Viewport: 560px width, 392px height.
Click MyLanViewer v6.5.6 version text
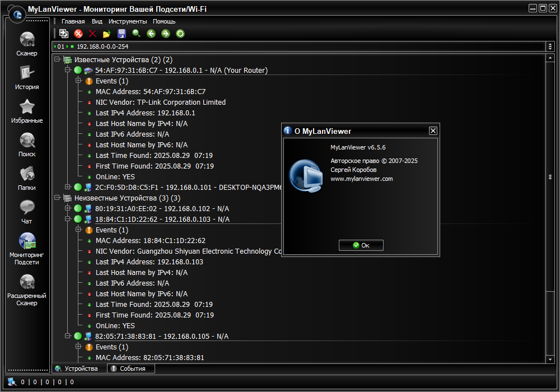click(358, 147)
